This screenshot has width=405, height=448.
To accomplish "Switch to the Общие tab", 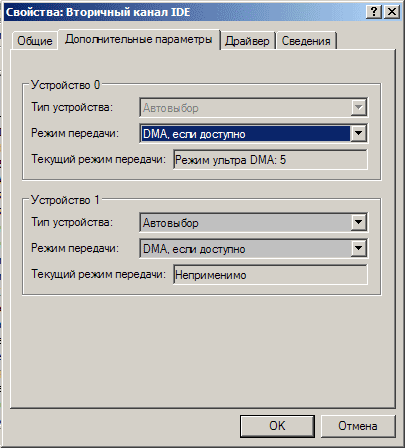I will point(35,41).
